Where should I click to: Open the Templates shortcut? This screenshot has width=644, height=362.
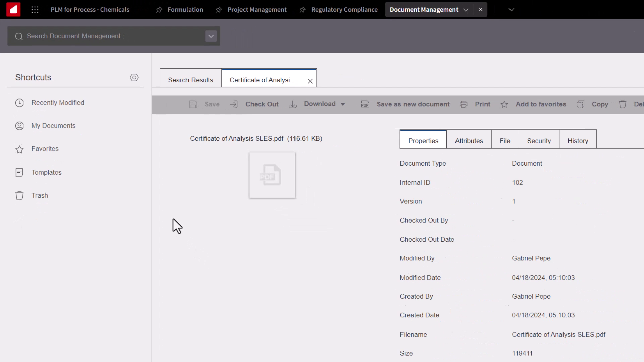(46, 172)
